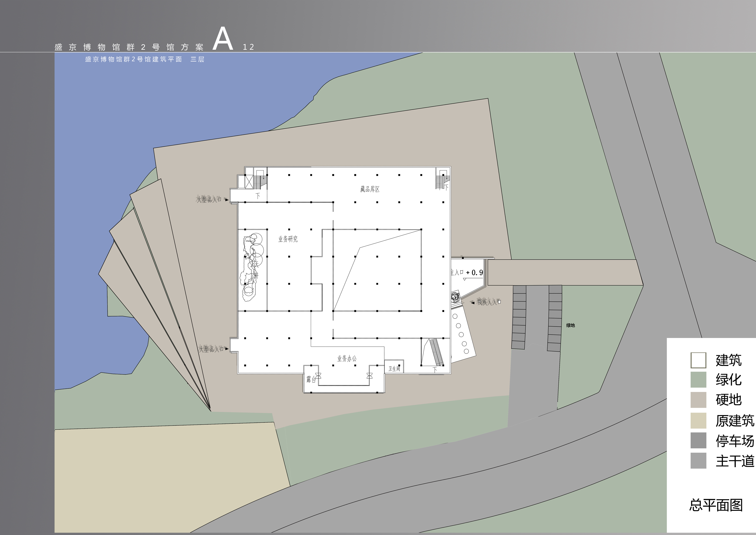The height and width of the screenshot is (535, 756).
Task: Click the beige-gray 硬地 legend swatch
Action: [698, 400]
